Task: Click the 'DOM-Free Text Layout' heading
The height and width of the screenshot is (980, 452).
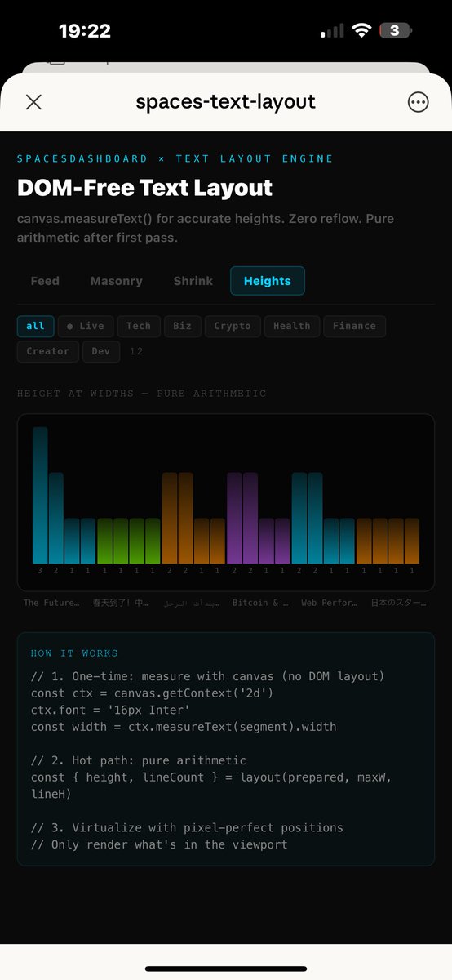Action: 144,188
